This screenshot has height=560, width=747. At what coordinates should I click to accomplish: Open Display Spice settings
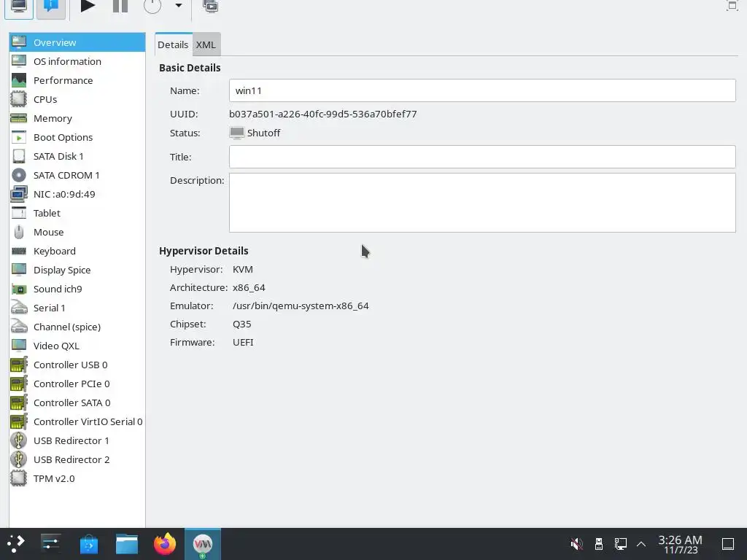click(x=77, y=270)
